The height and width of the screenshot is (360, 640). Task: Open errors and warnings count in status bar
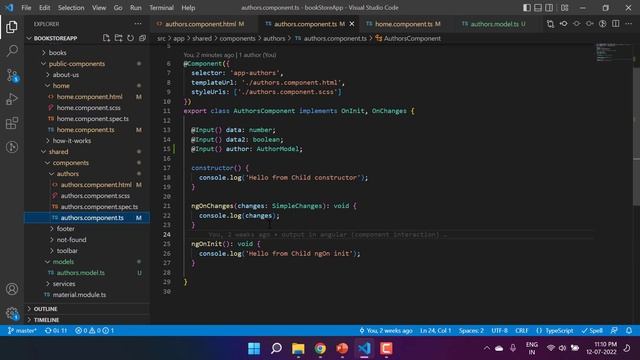coord(94,330)
